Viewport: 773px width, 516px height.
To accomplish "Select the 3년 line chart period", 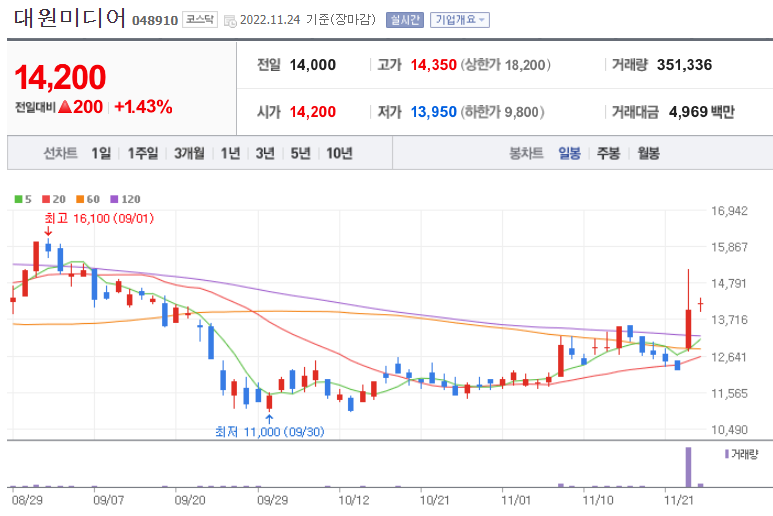I will coord(265,153).
